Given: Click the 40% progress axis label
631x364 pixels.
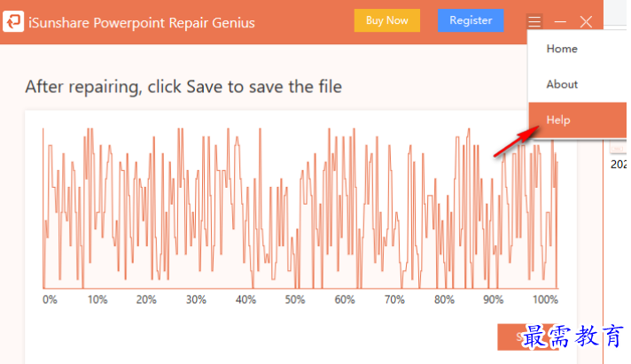Looking at the screenshot, I should click(245, 299).
